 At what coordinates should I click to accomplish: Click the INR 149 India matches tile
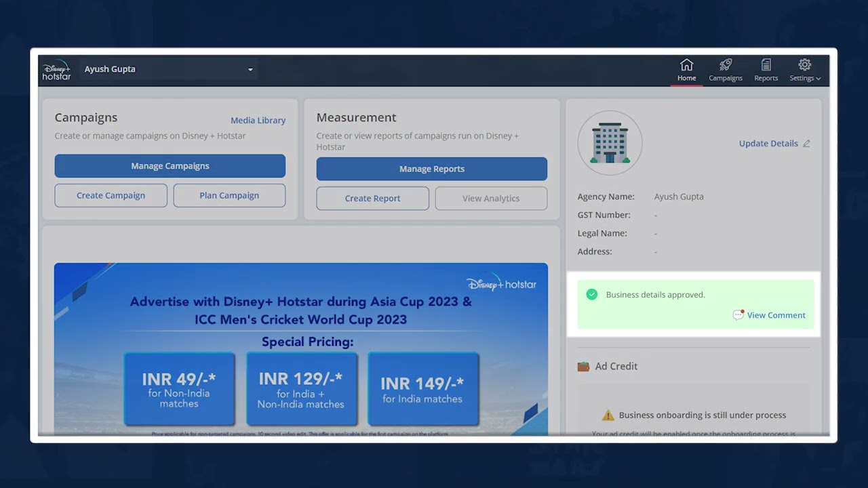[x=422, y=389]
